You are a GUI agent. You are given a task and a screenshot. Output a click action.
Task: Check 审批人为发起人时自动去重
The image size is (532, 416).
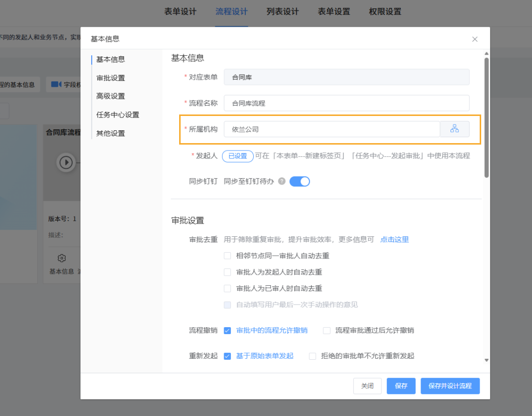click(x=228, y=272)
